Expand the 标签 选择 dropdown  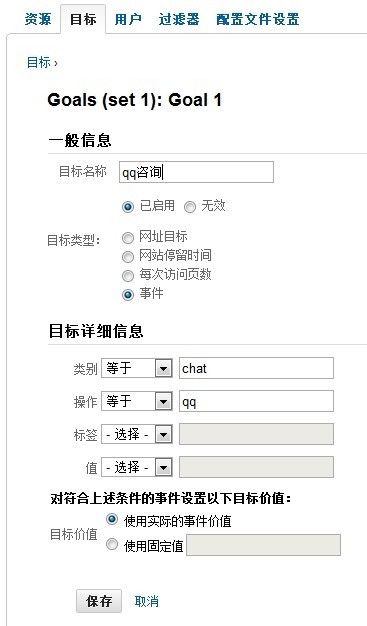137,434
